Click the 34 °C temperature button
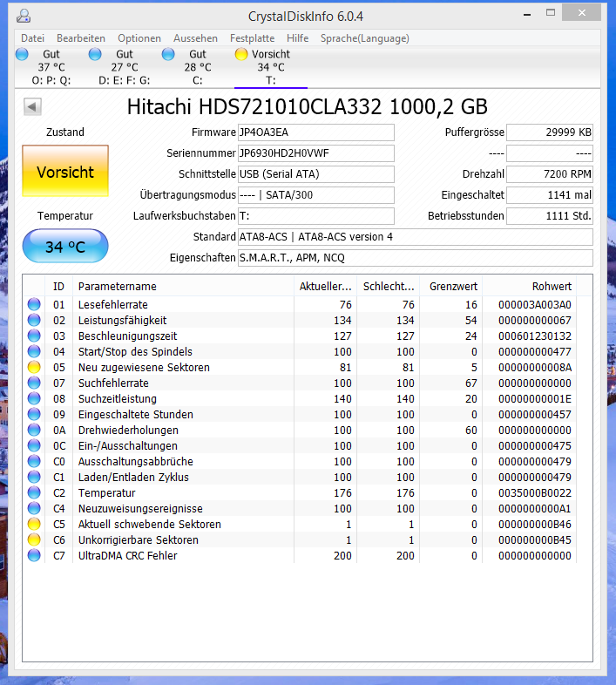 pos(65,247)
